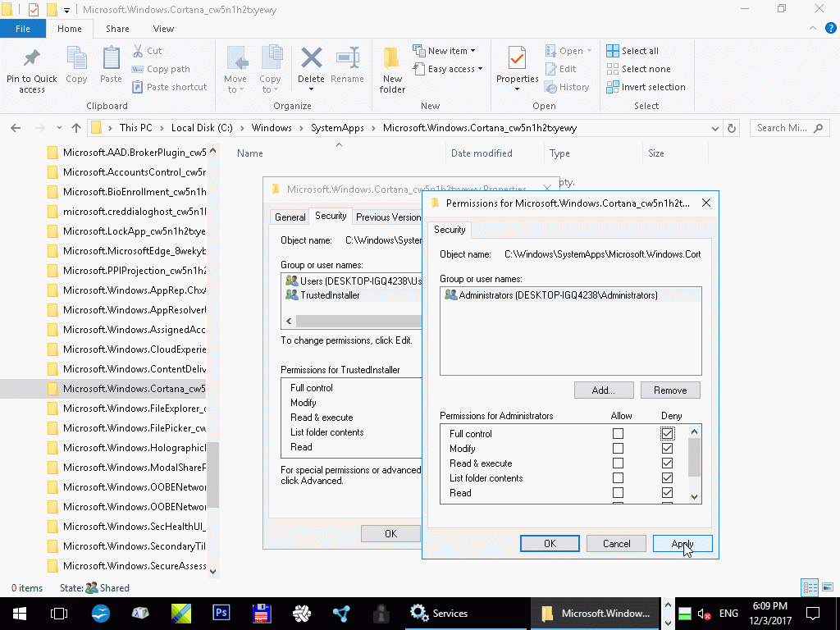
Task: Click OK in Permissions dialog
Action: [x=550, y=544]
